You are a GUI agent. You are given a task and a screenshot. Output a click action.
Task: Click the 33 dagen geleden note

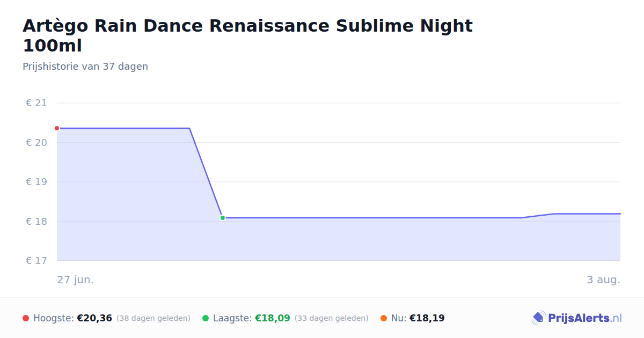point(332,318)
